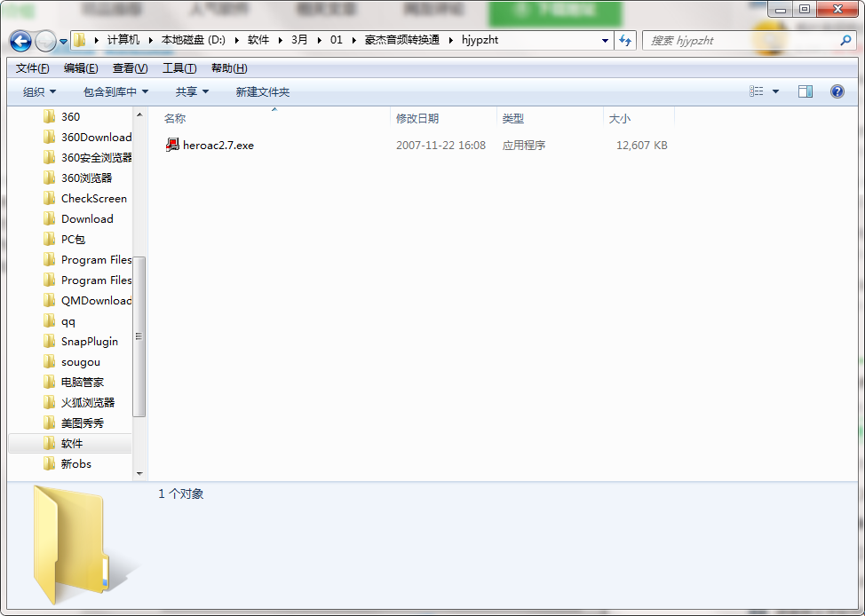Click the 360 folder icon
The image size is (865, 616).
pos(49,116)
